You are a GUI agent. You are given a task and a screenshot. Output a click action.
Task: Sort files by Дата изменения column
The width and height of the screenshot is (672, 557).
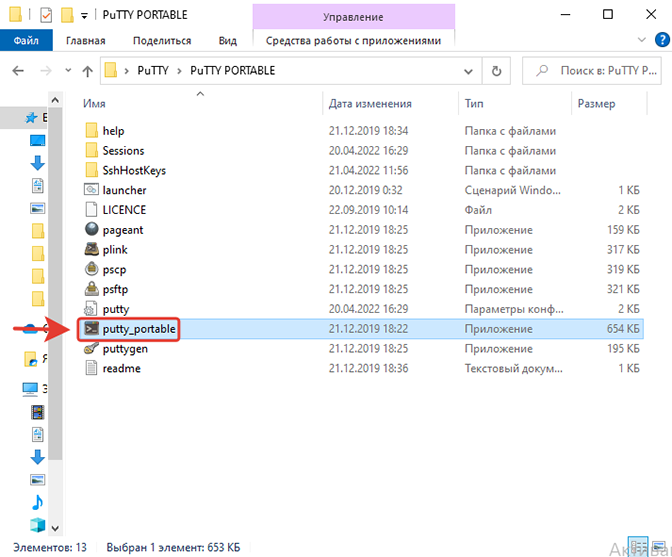[370, 104]
